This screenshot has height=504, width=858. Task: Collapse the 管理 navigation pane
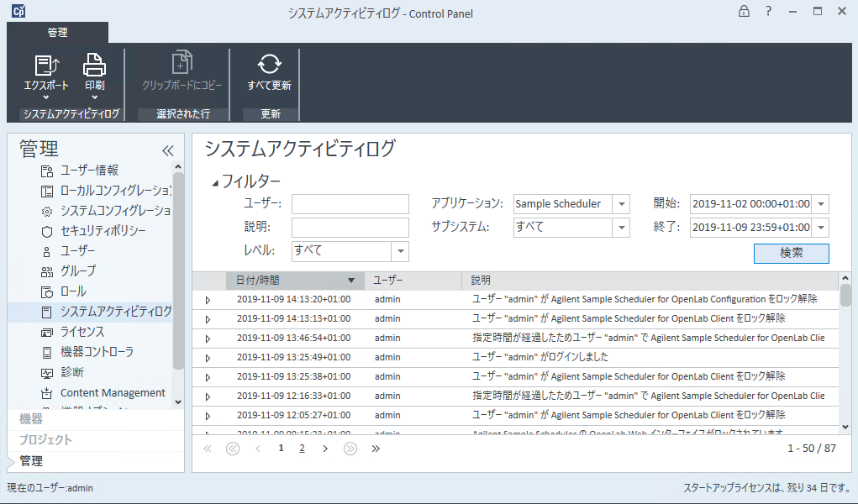(x=167, y=150)
